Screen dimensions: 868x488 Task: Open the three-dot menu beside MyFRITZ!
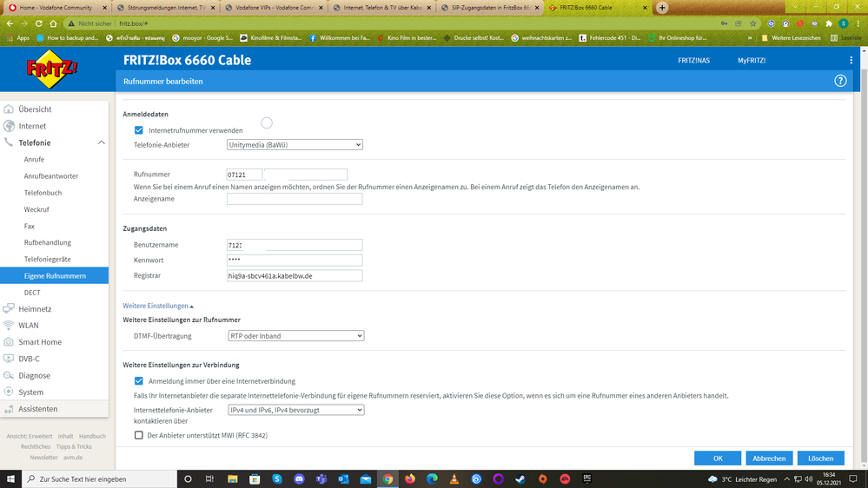click(x=851, y=60)
